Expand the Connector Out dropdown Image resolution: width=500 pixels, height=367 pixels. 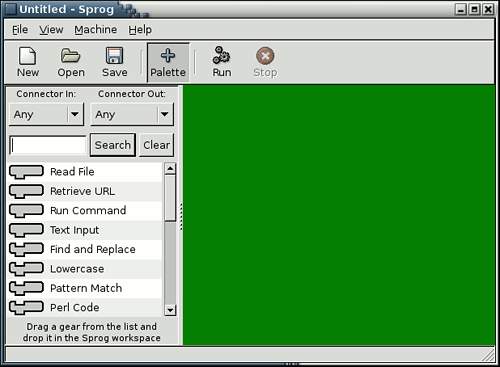(132, 114)
